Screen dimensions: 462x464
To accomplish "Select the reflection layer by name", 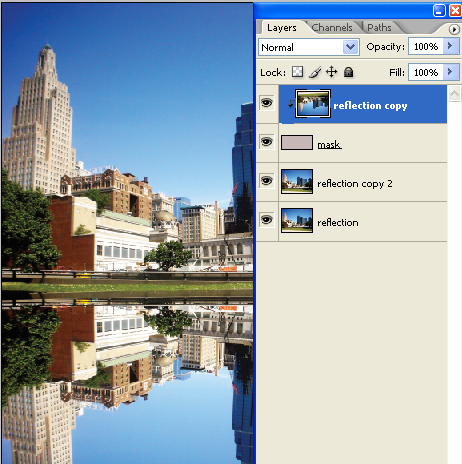I will click(x=338, y=222).
